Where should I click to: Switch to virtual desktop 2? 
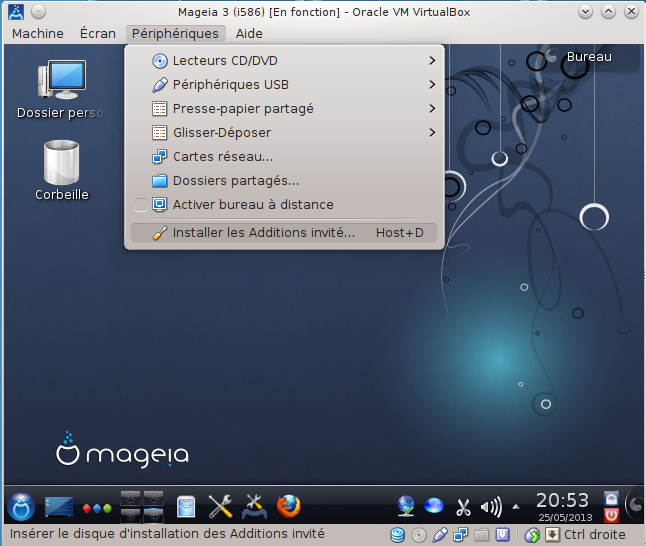click(153, 498)
